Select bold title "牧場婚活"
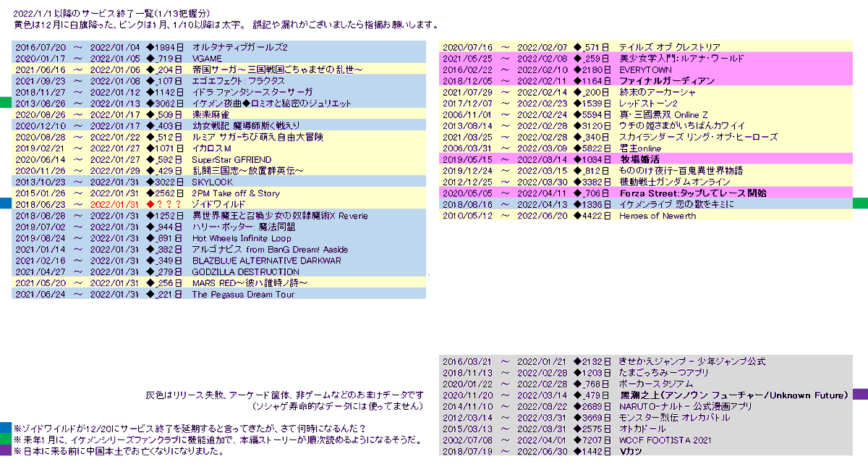This screenshot has height=467, width=868. (639, 159)
